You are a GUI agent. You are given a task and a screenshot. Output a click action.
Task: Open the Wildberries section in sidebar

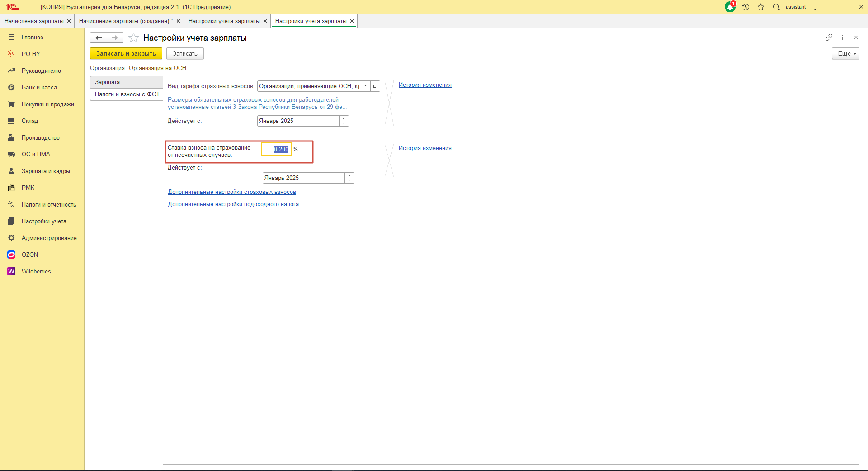pos(36,271)
